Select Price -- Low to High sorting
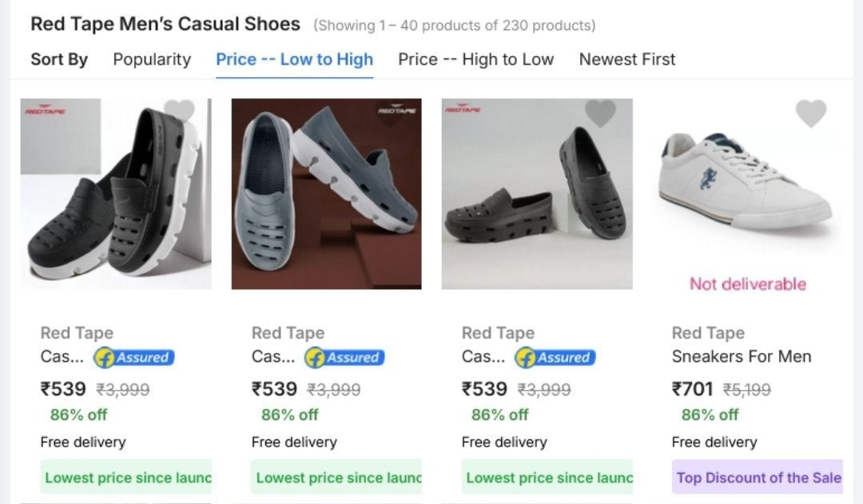This screenshot has height=504, width=863. tap(294, 59)
